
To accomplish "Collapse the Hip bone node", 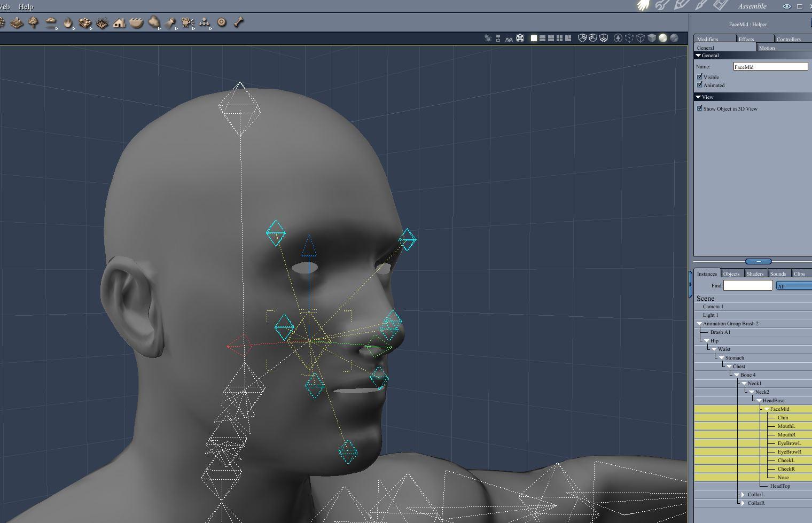I will [707, 341].
